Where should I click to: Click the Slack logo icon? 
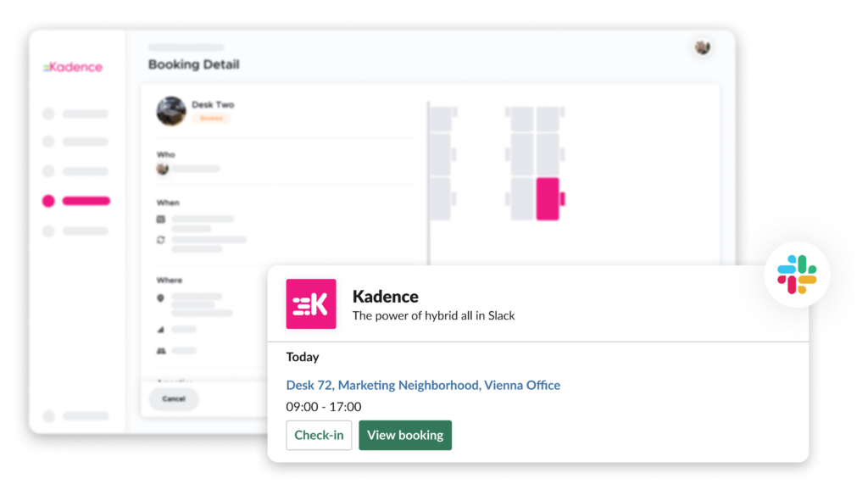click(797, 274)
